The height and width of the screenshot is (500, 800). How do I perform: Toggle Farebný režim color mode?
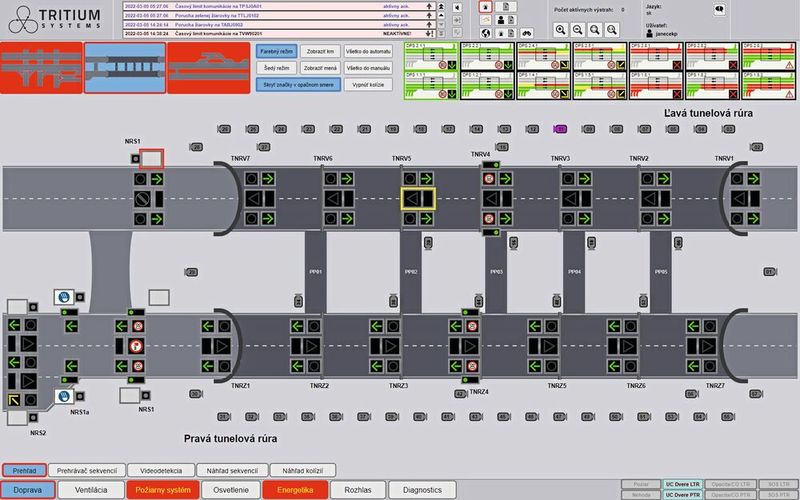pyautogui.click(x=276, y=52)
